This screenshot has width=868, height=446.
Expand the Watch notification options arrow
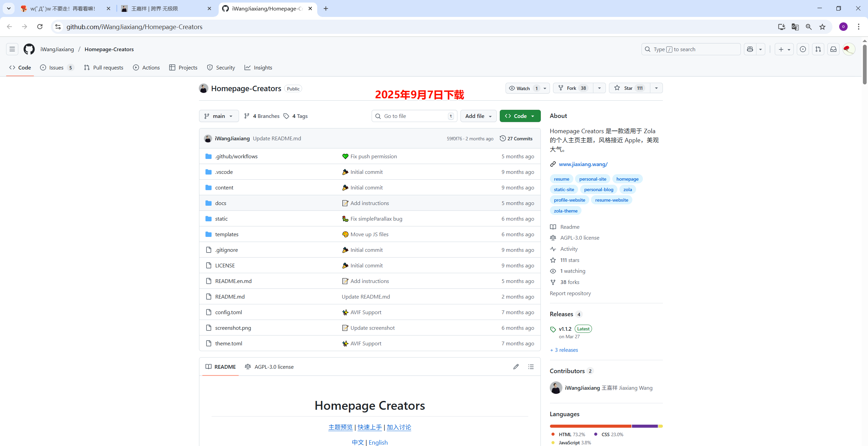pos(545,88)
